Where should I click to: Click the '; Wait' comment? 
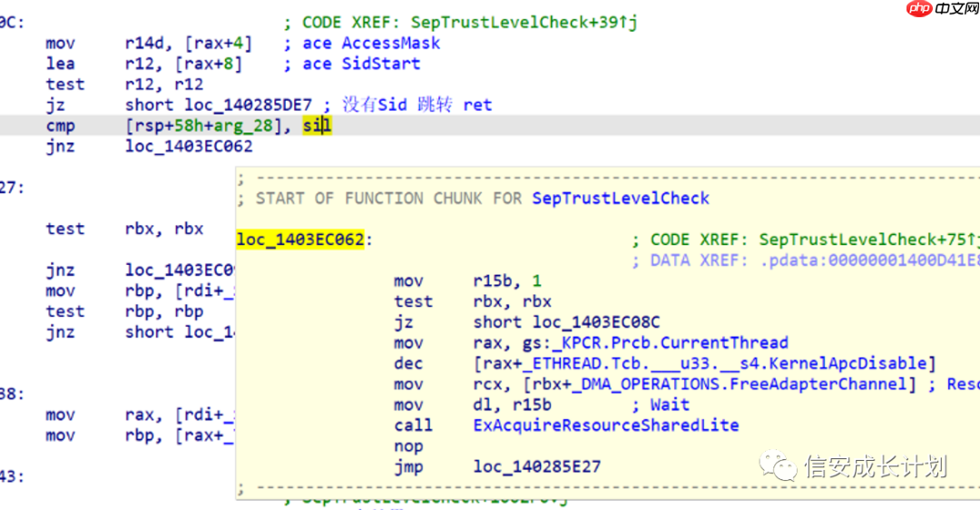[661, 405]
